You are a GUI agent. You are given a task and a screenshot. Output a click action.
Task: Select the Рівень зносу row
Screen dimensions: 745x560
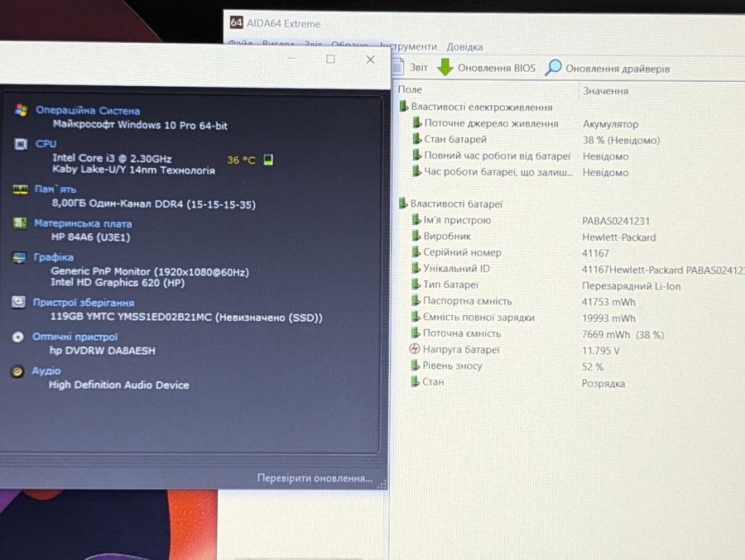pos(507,366)
